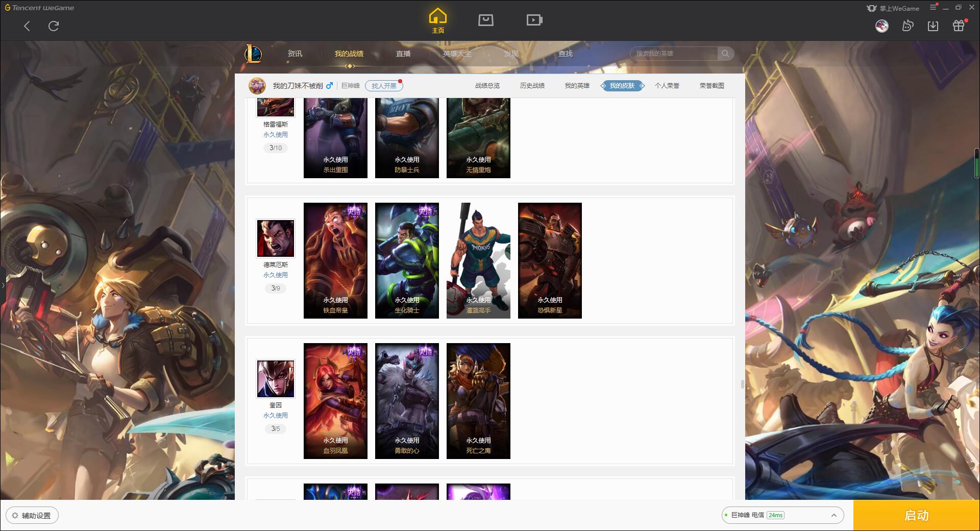The height and width of the screenshot is (531, 980).
Task: Switch to the 英雄大全 tab
Action: tap(457, 54)
